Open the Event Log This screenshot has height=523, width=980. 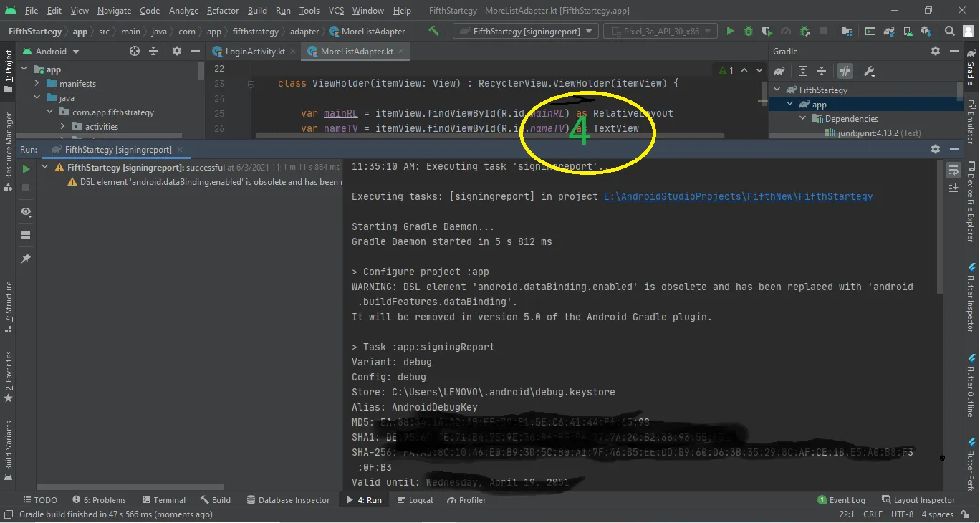point(842,500)
